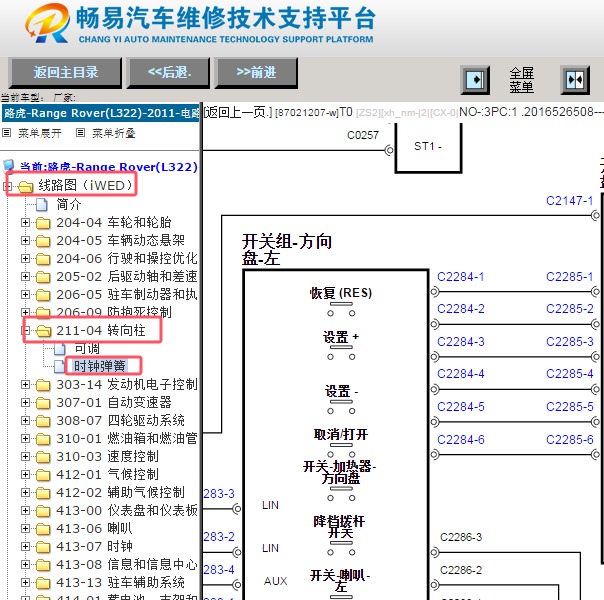Viewport: 604px width, 600px height.
Task: Click the 204-04 车轮和轮胎 folder icon
Action: tap(43, 223)
